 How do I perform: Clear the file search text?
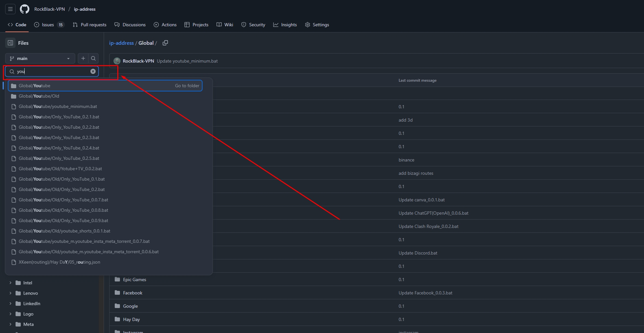pos(93,71)
